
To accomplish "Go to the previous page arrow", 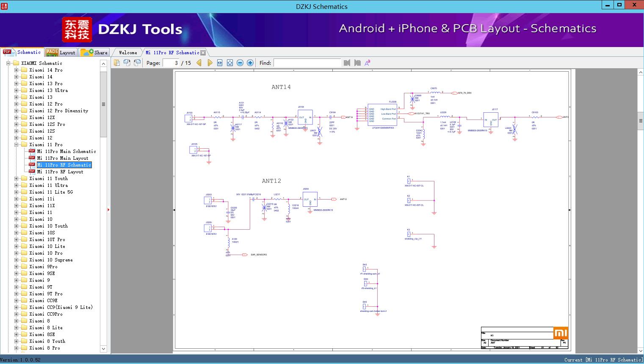I will point(199,63).
